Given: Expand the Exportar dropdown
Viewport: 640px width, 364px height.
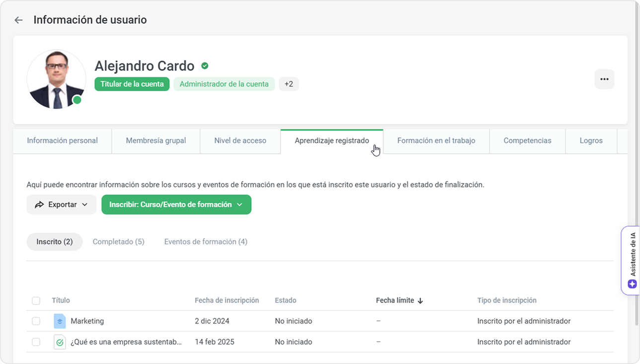Looking at the screenshot, I should coord(62,205).
